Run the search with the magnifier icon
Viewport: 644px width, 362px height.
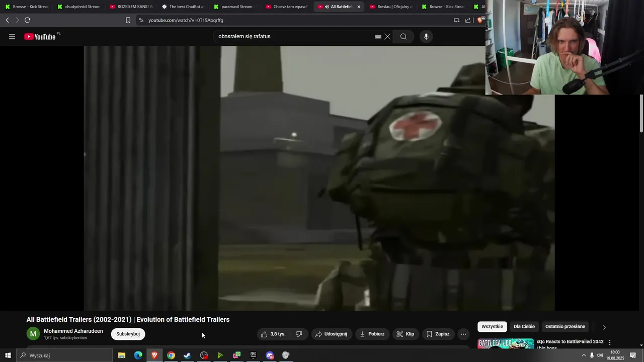coord(404,37)
